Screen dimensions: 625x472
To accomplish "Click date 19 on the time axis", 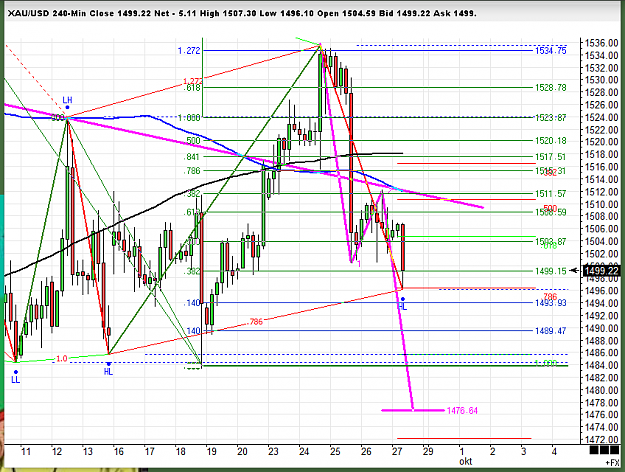I will coord(211,452).
